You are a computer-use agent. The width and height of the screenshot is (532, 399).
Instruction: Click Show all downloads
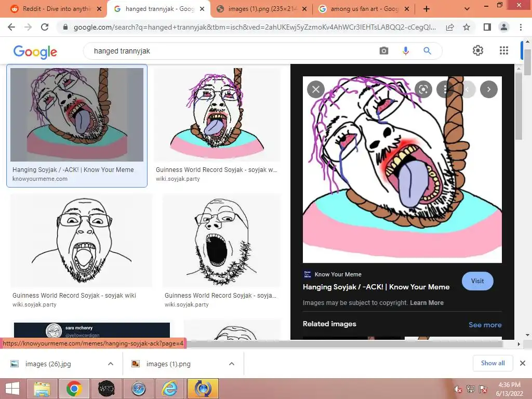[x=493, y=363]
